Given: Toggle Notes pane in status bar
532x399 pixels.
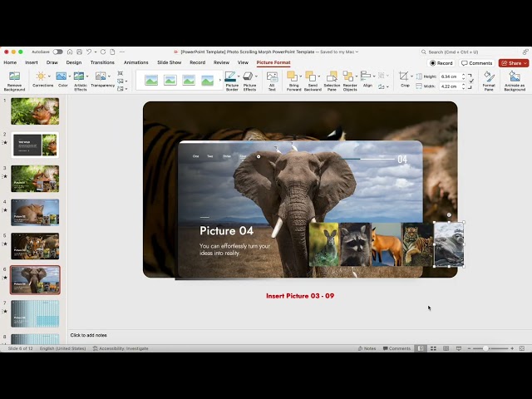Looking at the screenshot, I should (367, 348).
